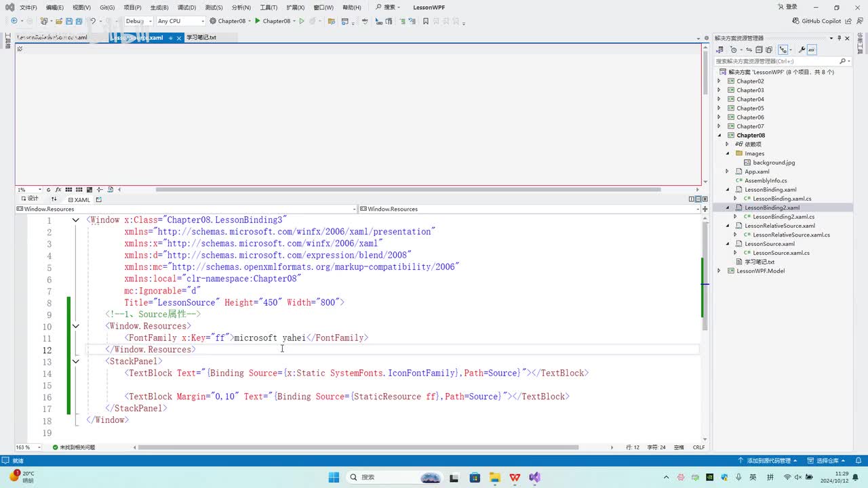Switch to the LessonRelativeSource.xaml tab
Screen dimensions: 868x488
point(53,38)
